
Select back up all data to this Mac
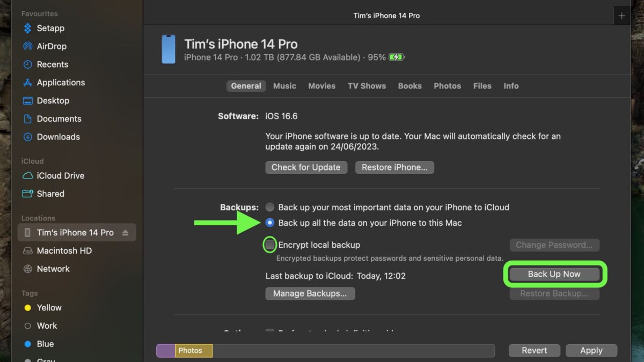(270, 223)
